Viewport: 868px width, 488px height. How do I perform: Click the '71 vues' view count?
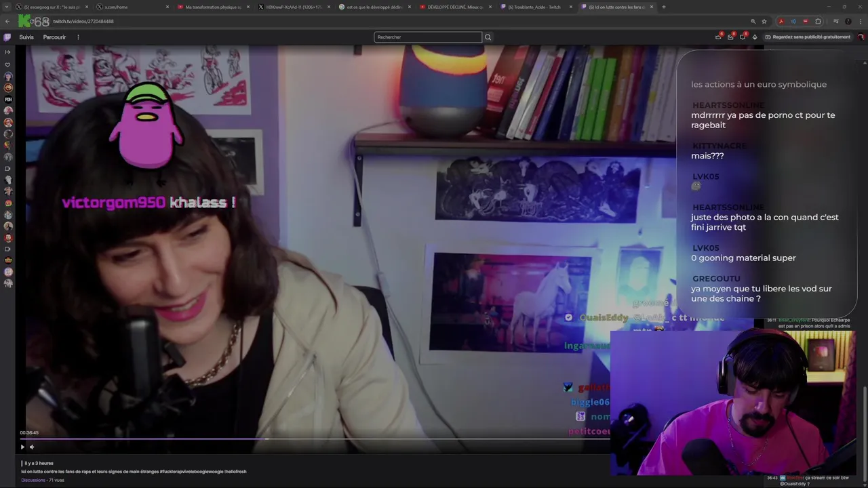[56, 480]
